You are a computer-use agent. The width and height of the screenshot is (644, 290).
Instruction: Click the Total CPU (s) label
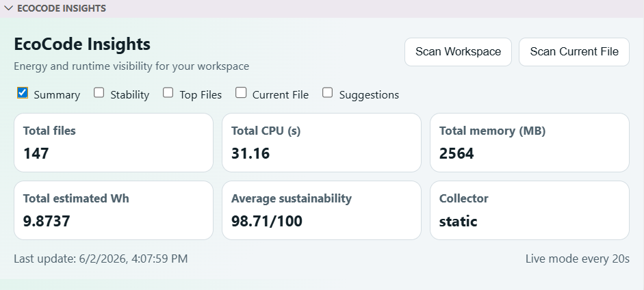[266, 131]
